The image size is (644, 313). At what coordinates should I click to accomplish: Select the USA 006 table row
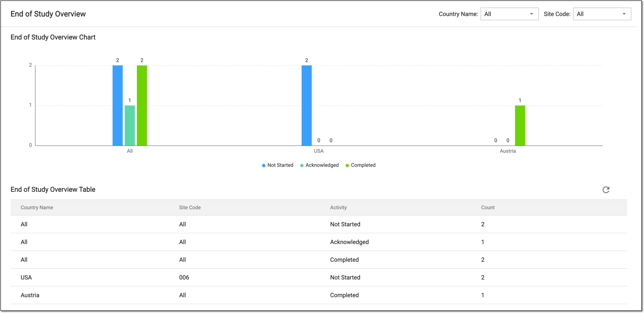pyautogui.click(x=319, y=277)
